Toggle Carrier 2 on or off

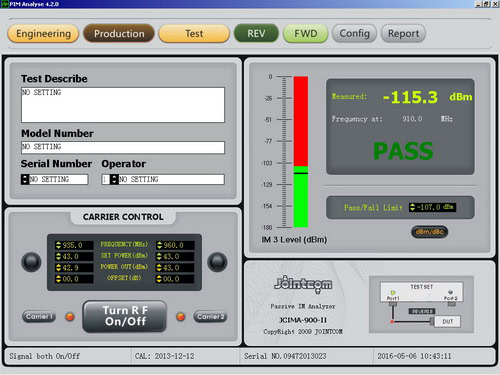pyautogui.click(x=210, y=316)
